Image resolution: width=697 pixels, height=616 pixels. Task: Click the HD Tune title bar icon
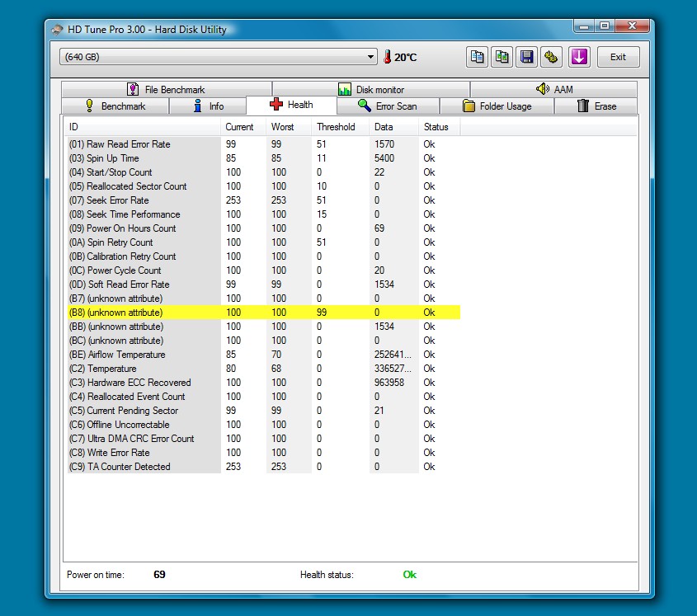(57, 30)
